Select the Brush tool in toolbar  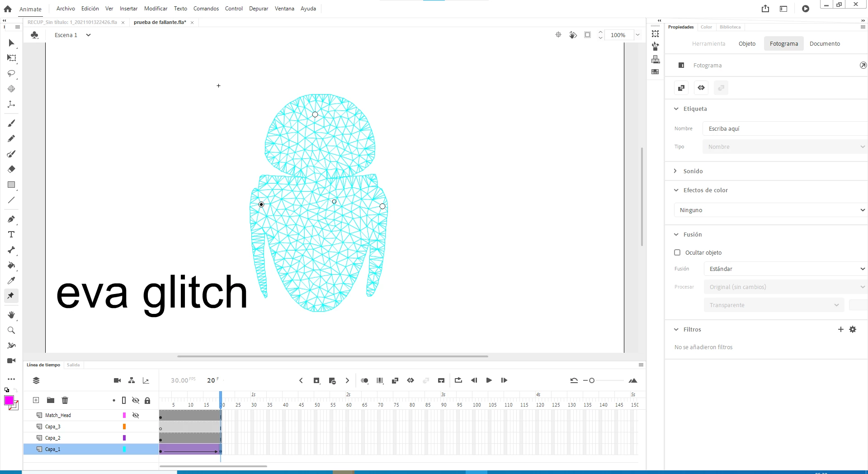[x=11, y=123]
